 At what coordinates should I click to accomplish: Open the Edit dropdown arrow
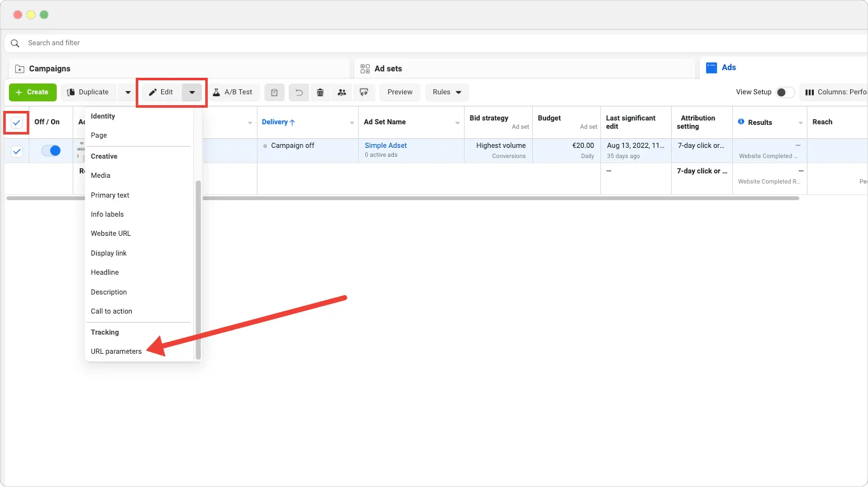pyautogui.click(x=192, y=92)
